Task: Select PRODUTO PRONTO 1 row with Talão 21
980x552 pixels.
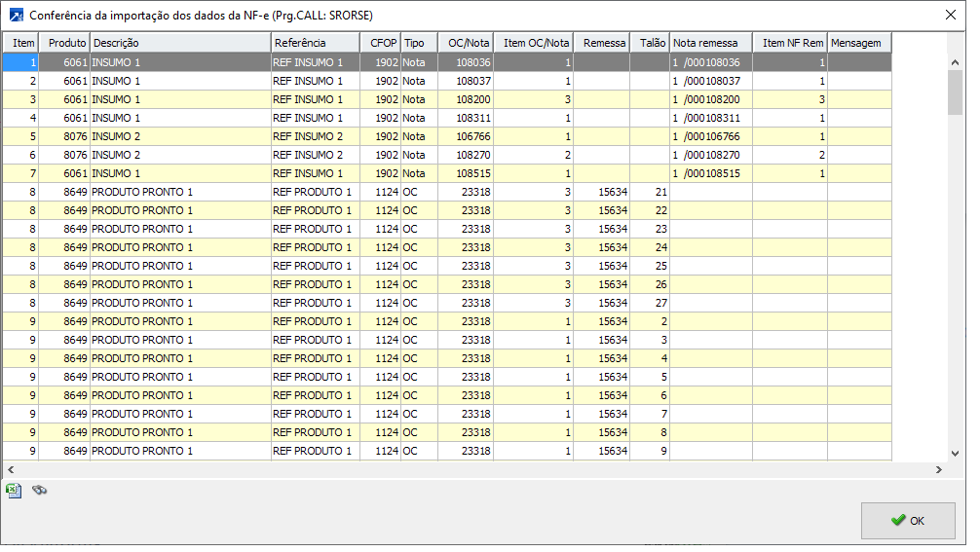Action: (x=180, y=192)
